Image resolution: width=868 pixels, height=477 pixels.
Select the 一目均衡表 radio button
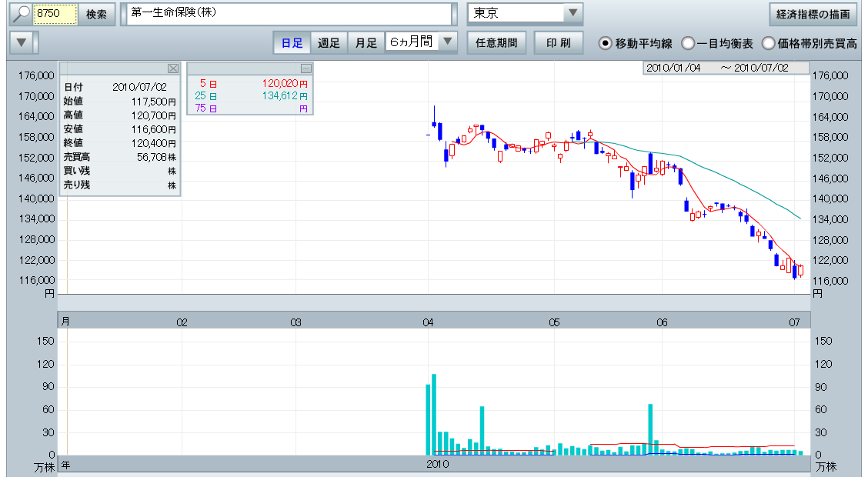[688, 43]
